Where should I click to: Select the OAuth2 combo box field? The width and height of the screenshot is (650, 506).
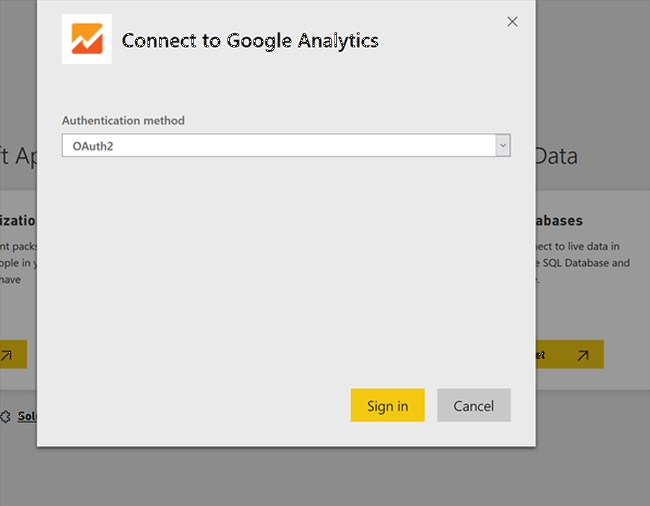(x=278, y=146)
